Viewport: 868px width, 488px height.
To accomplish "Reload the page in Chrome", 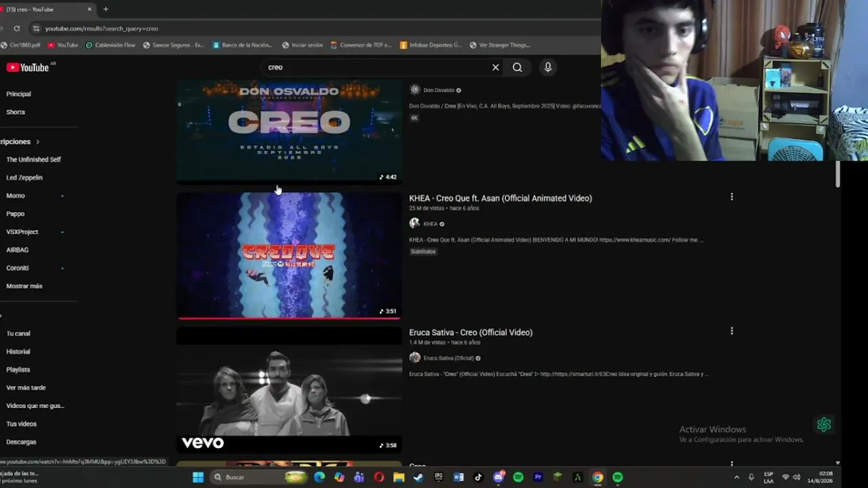I will (x=17, y=28).
